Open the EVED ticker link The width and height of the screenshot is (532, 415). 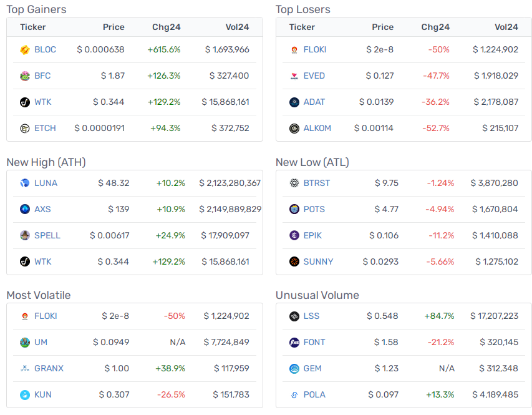[x=314, y=76]
